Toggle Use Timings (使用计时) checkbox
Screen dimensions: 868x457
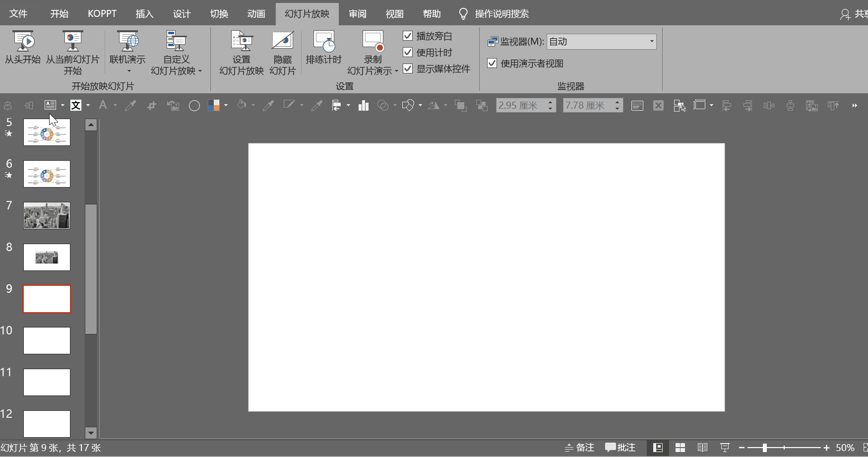click(408, 52)
